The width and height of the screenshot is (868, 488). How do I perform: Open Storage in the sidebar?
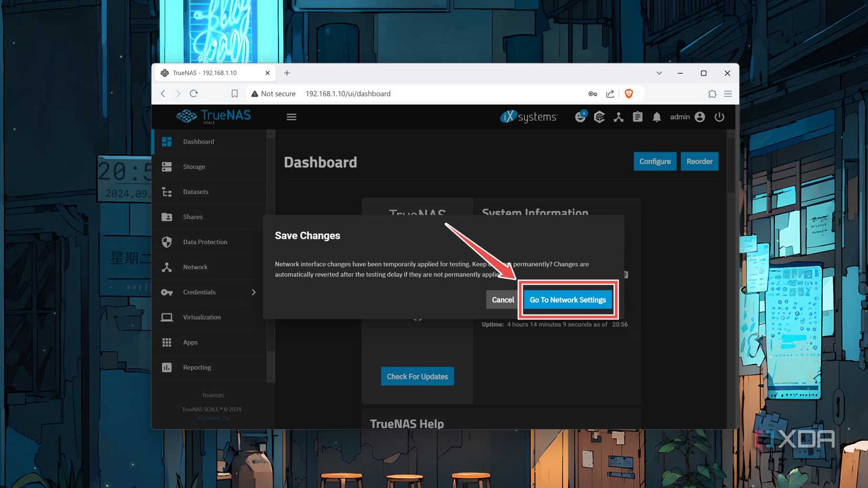pos(210,167)
